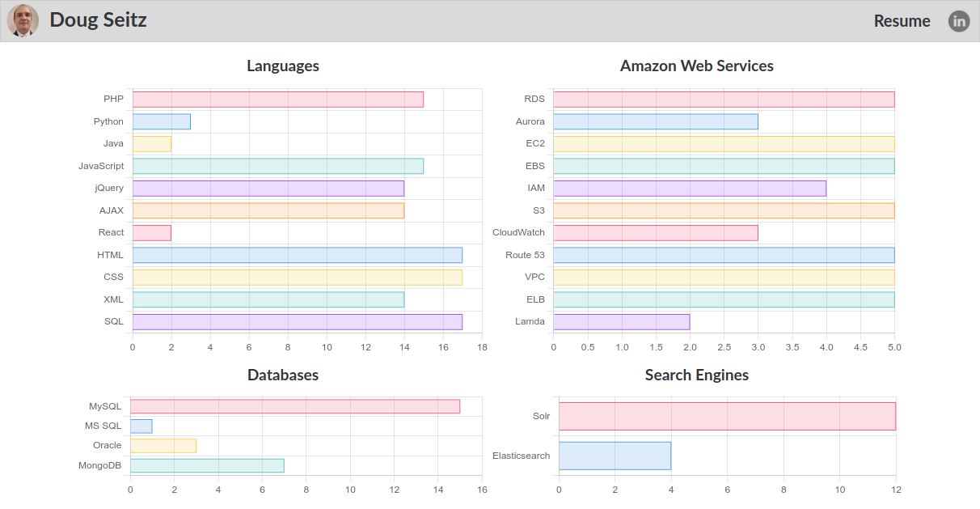The image size is (980, 509).
Task: Open the Resume link
Action: 902,21
